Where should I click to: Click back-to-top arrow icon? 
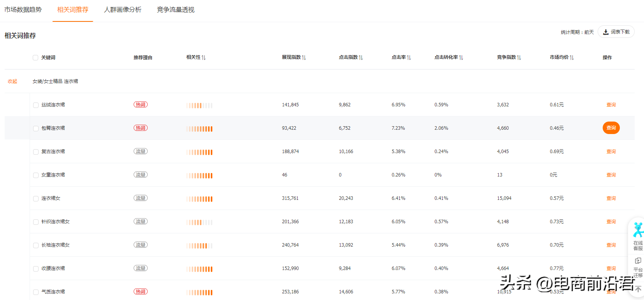click(638, 289)
